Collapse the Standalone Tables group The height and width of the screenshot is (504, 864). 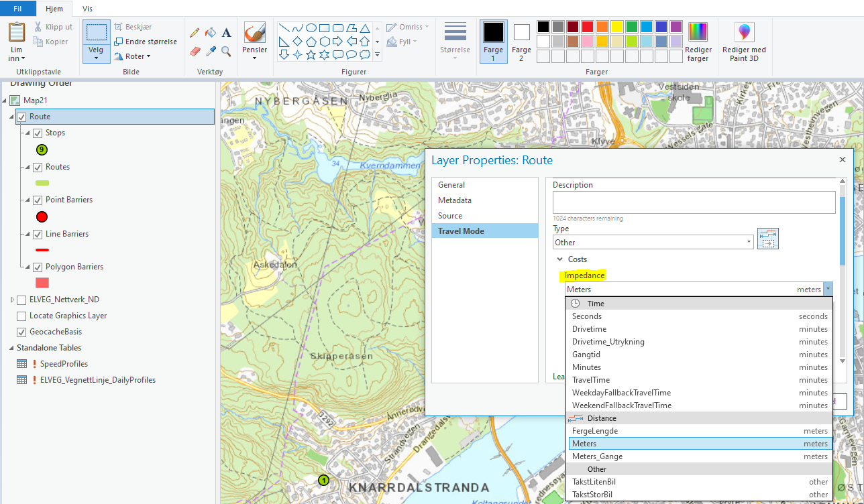[x=11, y=348]
